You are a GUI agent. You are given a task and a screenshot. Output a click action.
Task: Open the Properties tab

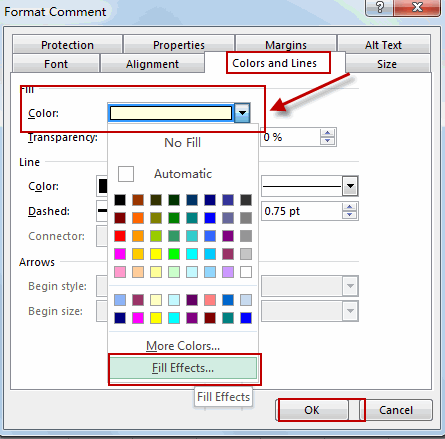[179, 45]
